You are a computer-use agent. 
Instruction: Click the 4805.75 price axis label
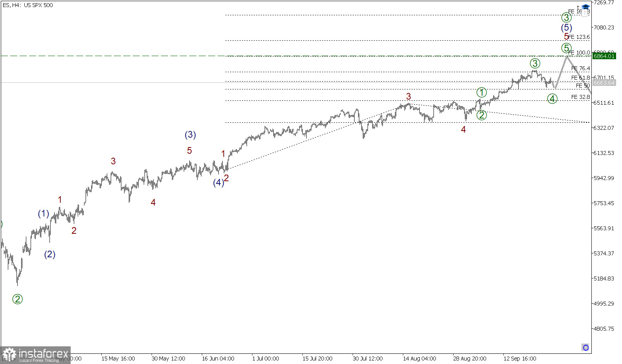pyautogui.click(x=604, y=329)
